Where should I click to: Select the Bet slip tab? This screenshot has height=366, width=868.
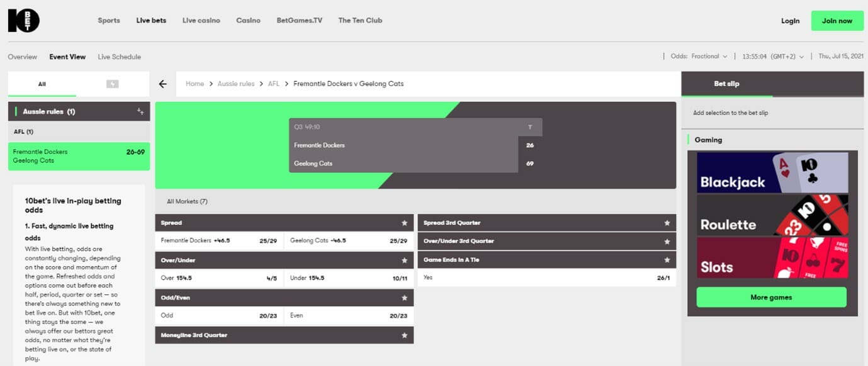coord(727,84)
